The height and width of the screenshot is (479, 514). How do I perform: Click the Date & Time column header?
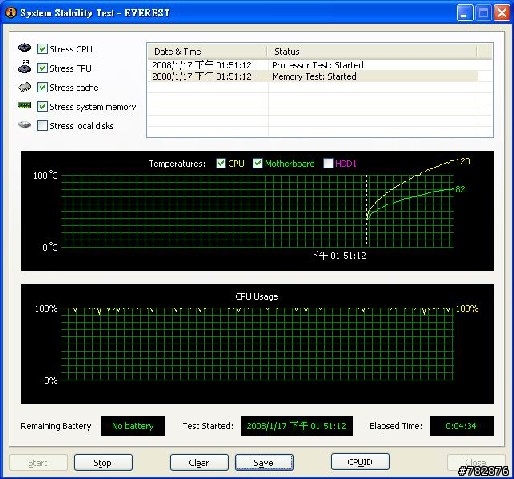tap(207, 51)
